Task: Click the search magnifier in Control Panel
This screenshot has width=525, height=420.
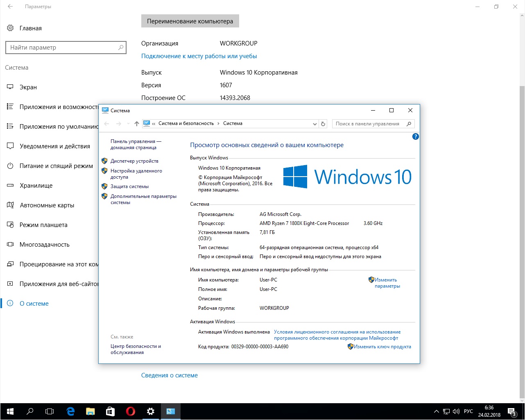Action: pos(409,124)
